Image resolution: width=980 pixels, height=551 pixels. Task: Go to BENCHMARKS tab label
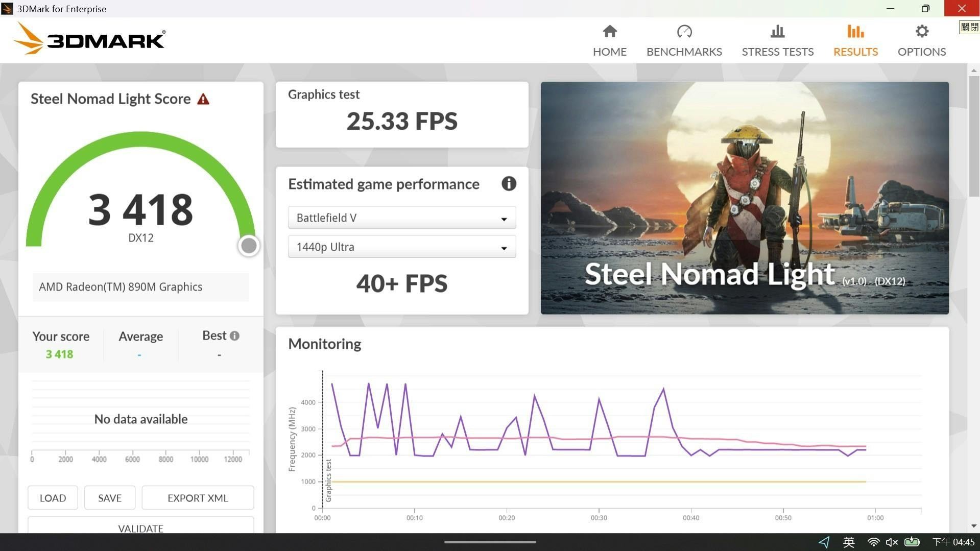(684, 52)
